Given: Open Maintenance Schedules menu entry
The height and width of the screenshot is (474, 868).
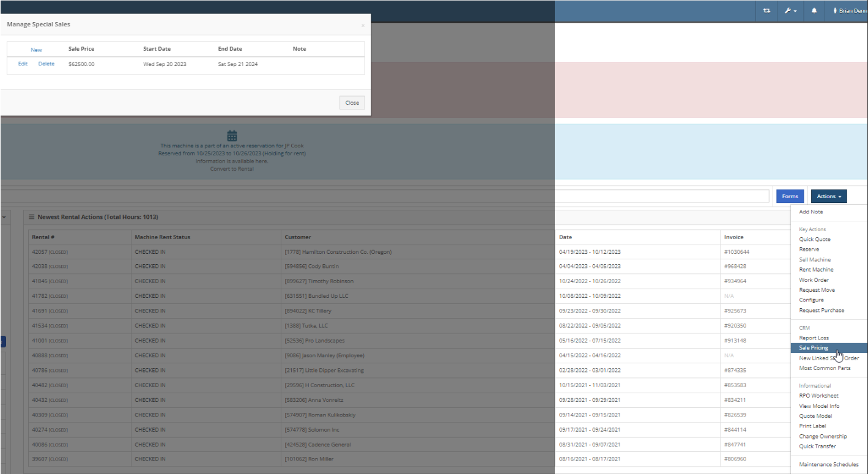Looking at the screenshot, I should (x=828, y=464).
